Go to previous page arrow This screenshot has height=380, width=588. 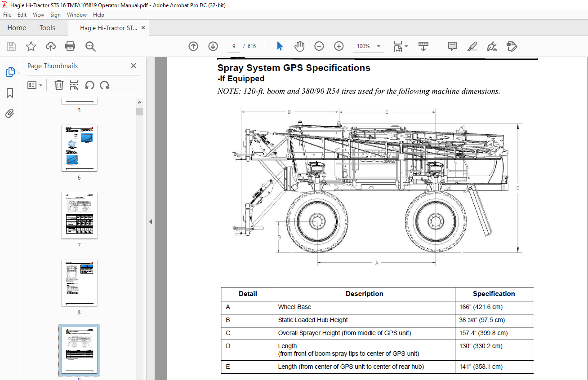[x=193, y=46]
